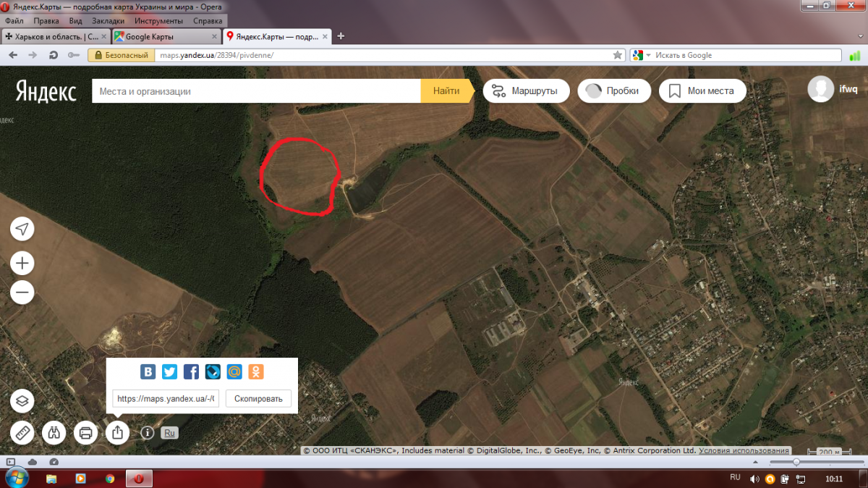Click the share map icon
Viewport: 868px width, 488px height.
[117, 433]
